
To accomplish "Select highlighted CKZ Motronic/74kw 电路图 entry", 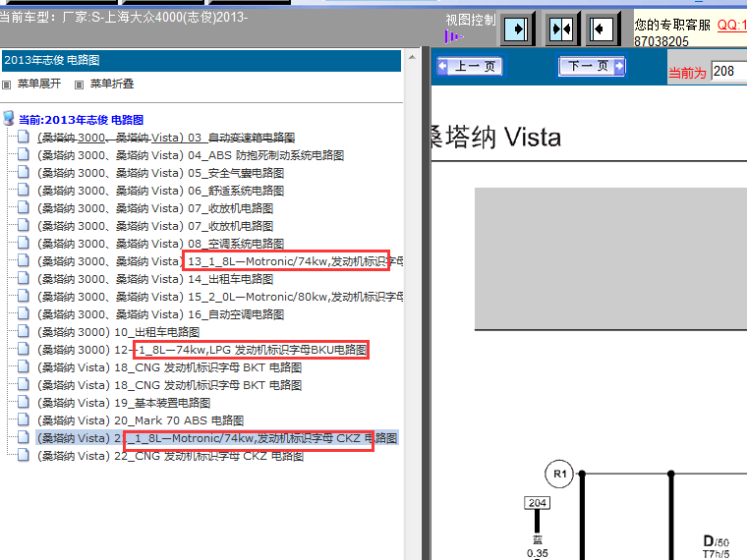I will 217,438.
